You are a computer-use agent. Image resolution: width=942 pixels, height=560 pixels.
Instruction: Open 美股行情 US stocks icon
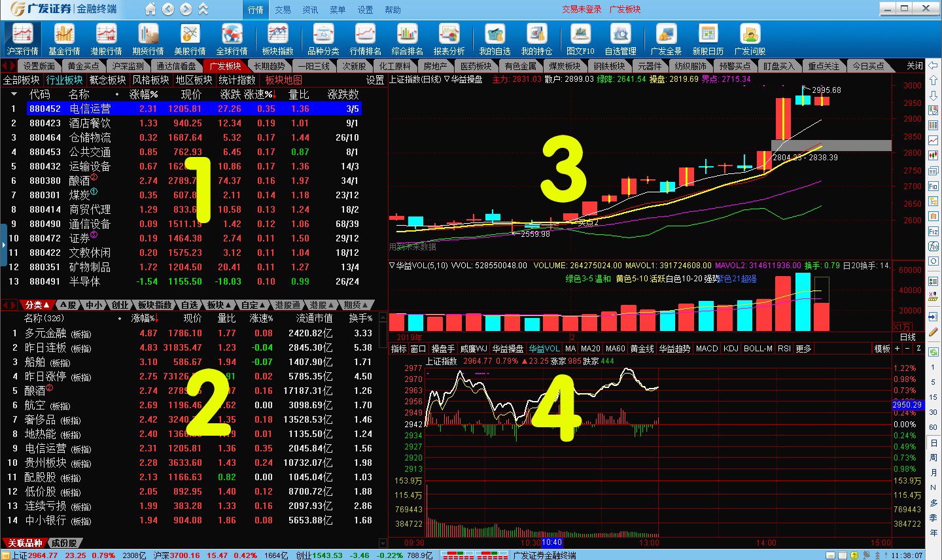190,39
